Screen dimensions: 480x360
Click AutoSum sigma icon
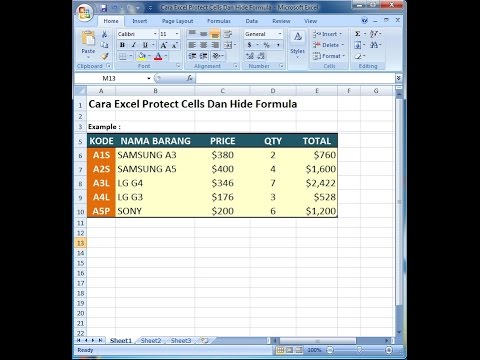pos(358,34)
